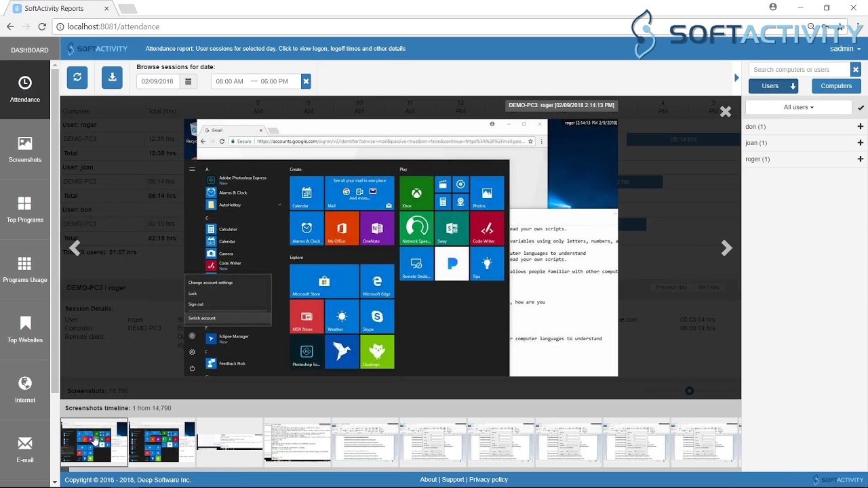Screen dimensions: 868x488
Task: Select the Computers tab button
Action: [x=836, y=86]
